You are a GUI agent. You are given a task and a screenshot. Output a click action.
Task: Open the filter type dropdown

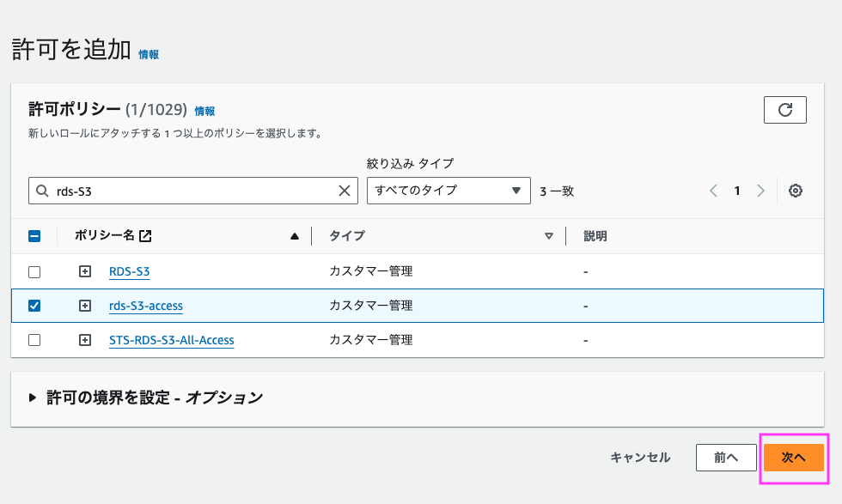coord(448,191)
